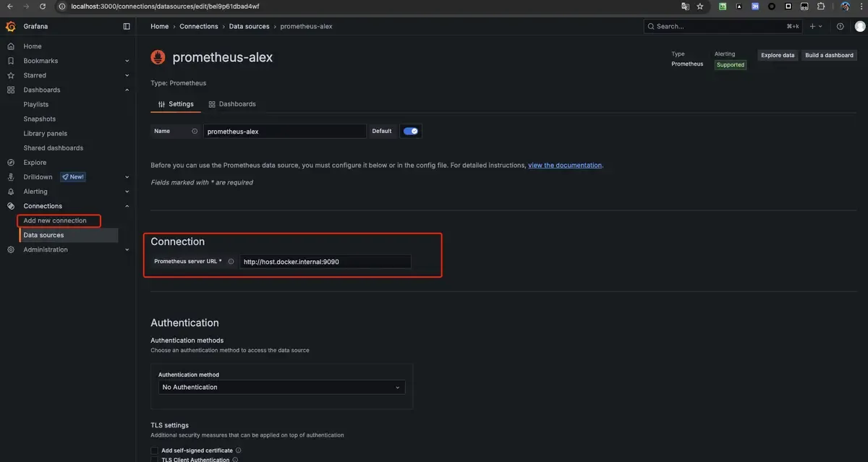Collapse the Dashboards sidebar section chevron
The image size is (868, 462).
tap(127, 90)
